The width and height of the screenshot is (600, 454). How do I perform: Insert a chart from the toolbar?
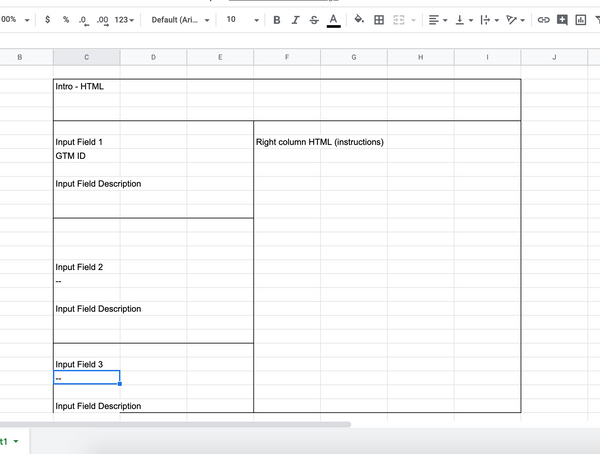coord(581,20)
